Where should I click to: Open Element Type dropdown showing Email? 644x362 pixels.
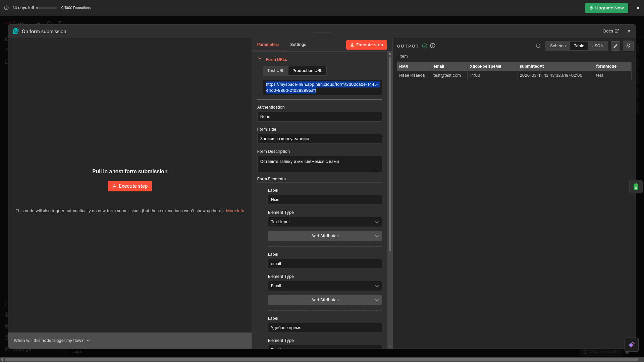pos(324,286)
